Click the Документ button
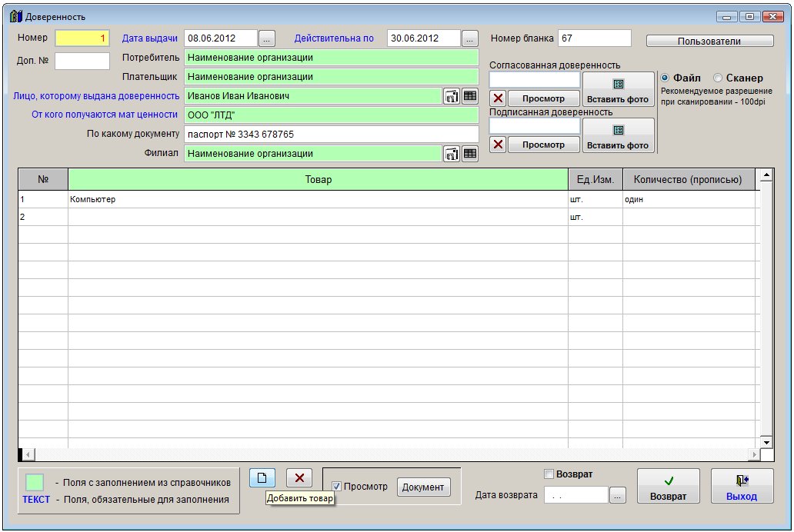794x532 pixels. tap(423, 487)
